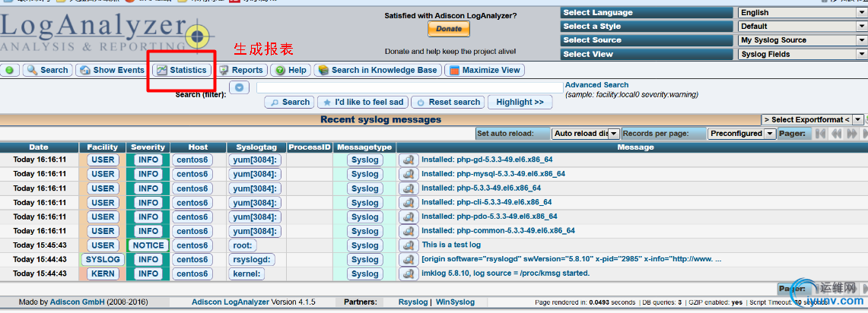Open the Reports page
The image size is (868, 313).
[x=241, y=70]
